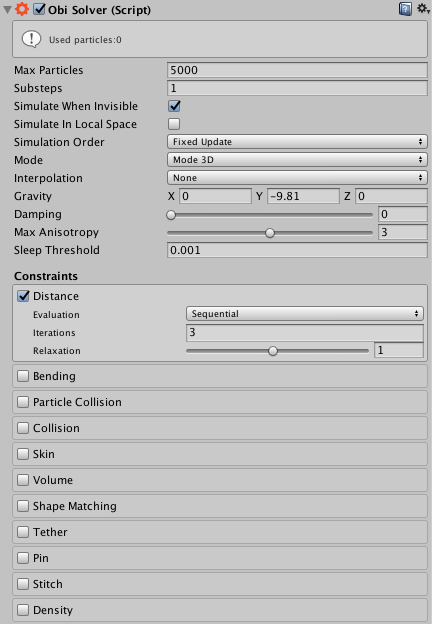Viewport: 432px width, 624px height.
Task: Click the Max Particles input field
Action: point(297,70)
